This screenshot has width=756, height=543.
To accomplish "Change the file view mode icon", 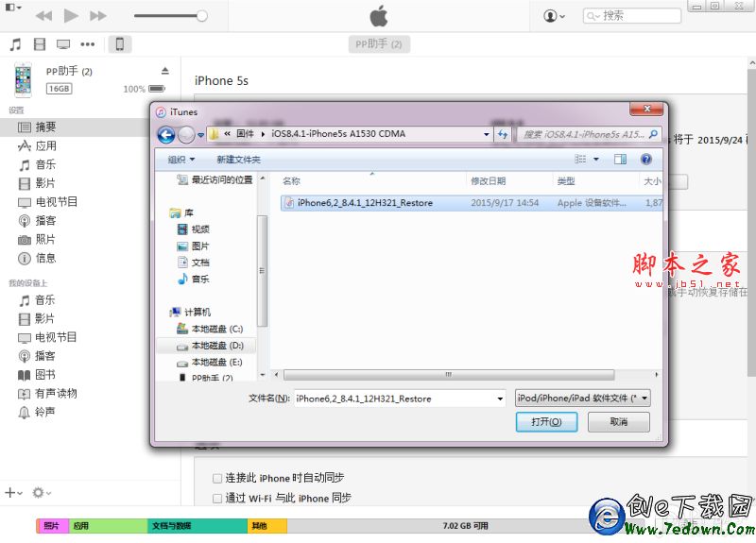I will [x=580, y=159].
